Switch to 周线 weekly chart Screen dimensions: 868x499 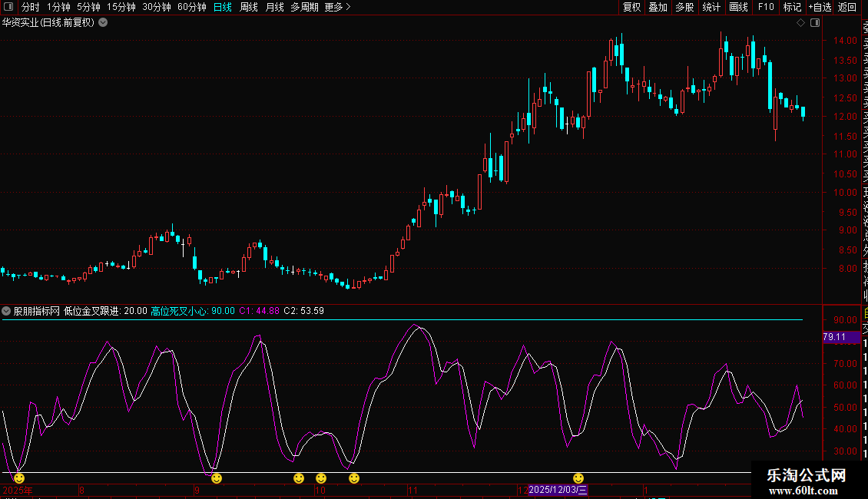[249, 8]
